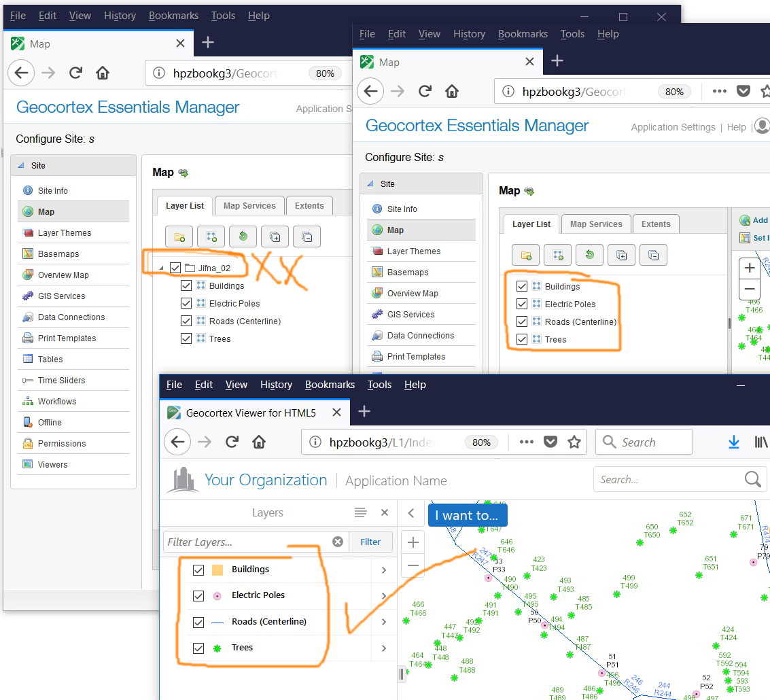The height and width of the screenshot is (700, 770).
Task: Toggle Buildings layer visibility in Viewer
Action: tap(198, 570)
